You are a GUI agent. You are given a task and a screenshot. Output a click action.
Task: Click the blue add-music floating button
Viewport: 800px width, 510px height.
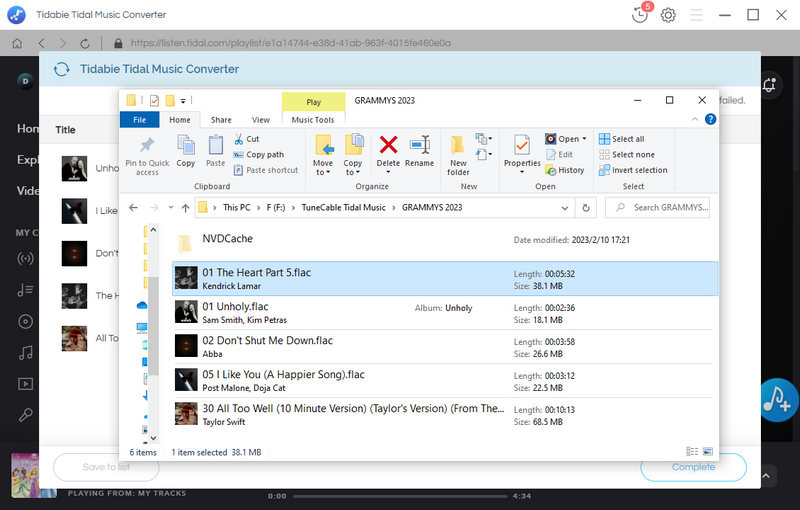click(777, 400)
